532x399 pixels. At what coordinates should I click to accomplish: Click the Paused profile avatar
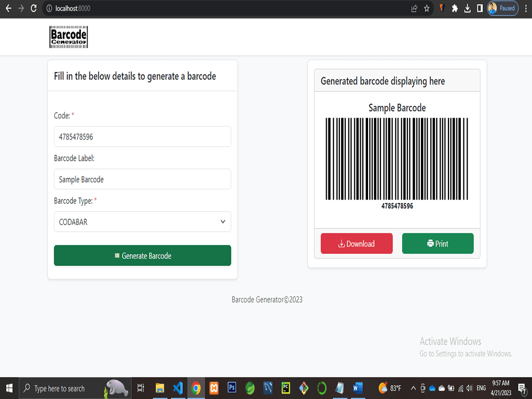coord(503,9)
